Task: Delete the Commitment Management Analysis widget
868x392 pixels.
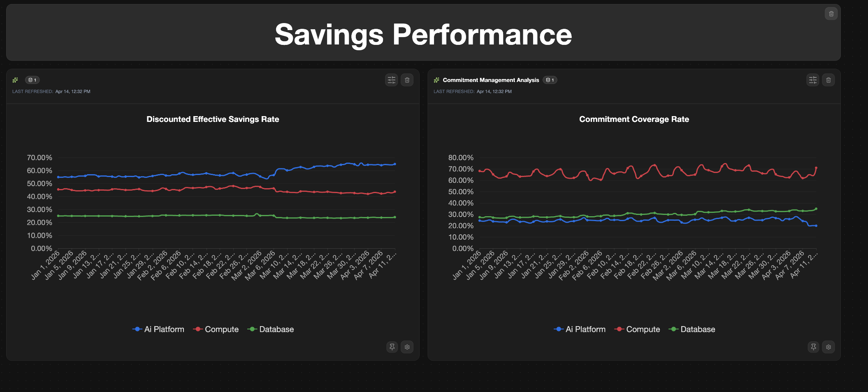Action: (829, 80)
